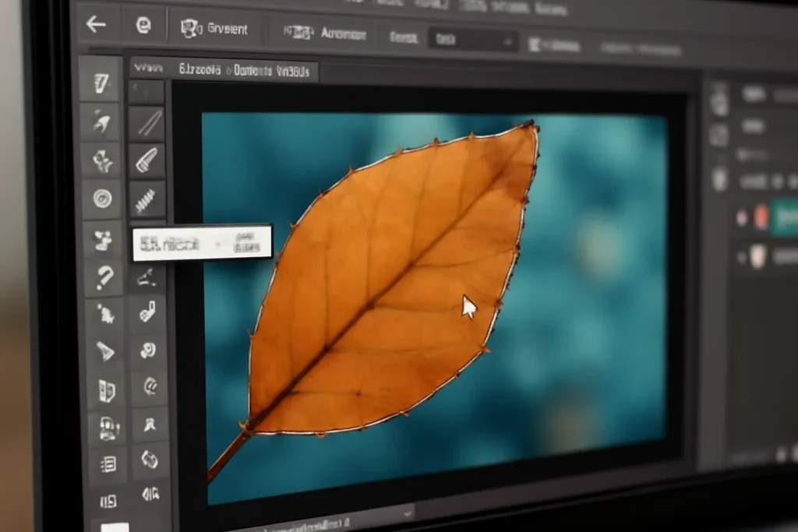This screenshot has height=532, width=798.
Task: Select the arrow-pointer tool below the '7' tool
Action: pyautogui.click(x=101, y=122)
